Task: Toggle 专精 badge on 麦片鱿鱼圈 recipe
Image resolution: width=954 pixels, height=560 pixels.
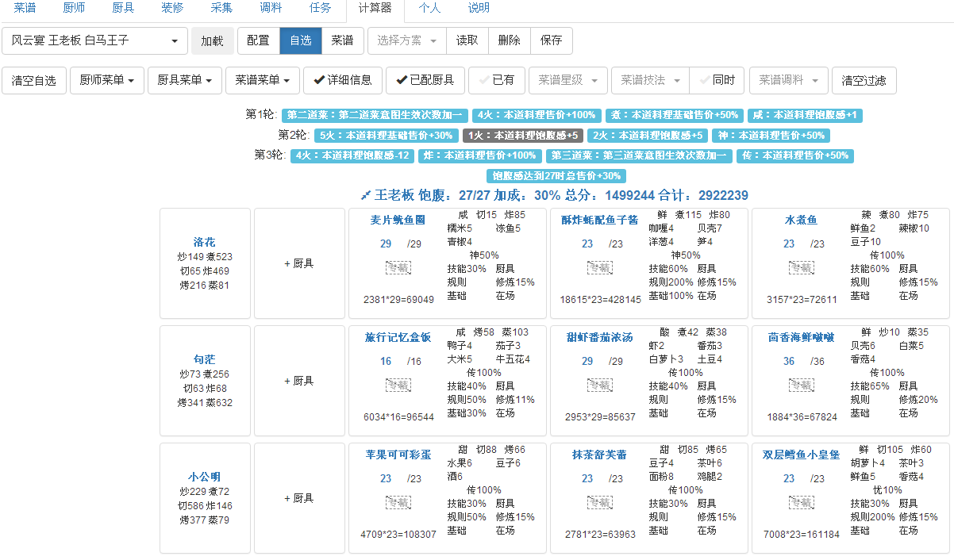Action: [x=398, y=268]
